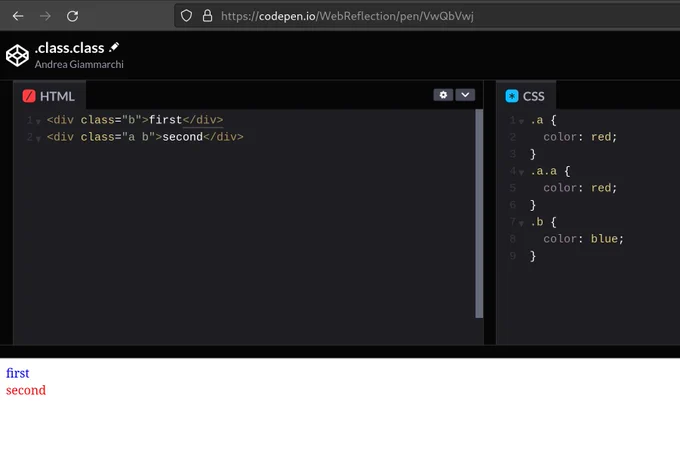680x475 pixels.
Task: Fold HTML line 2 with arrow
Action: [x=38, y=139]
